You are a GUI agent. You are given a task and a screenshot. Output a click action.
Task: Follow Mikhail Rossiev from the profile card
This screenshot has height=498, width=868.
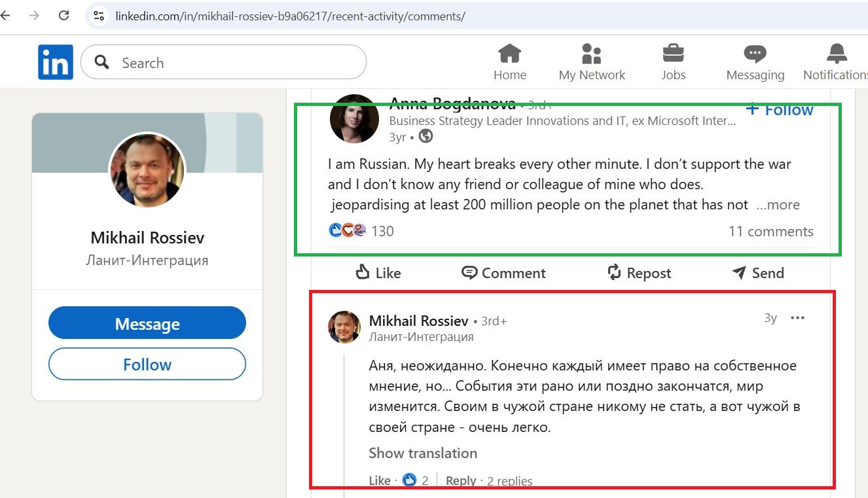147,365
